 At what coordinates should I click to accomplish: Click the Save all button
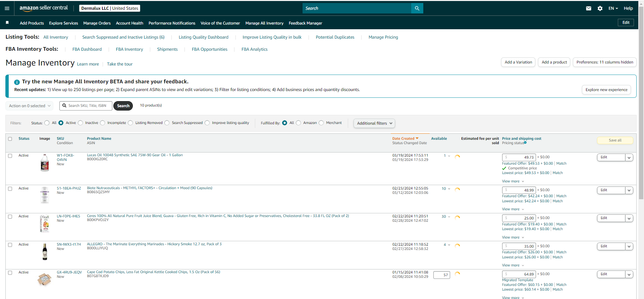click(615, 140)
